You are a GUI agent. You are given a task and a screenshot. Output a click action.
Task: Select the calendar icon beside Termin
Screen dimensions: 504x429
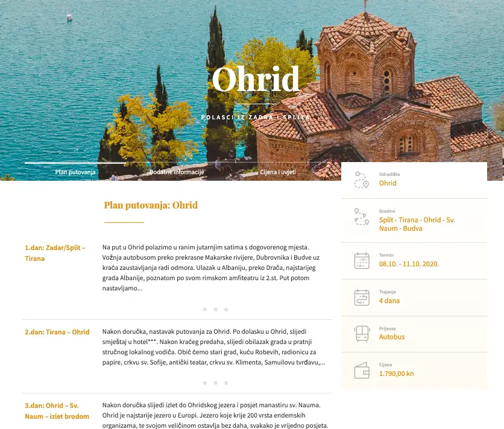[x=361, y=260]
